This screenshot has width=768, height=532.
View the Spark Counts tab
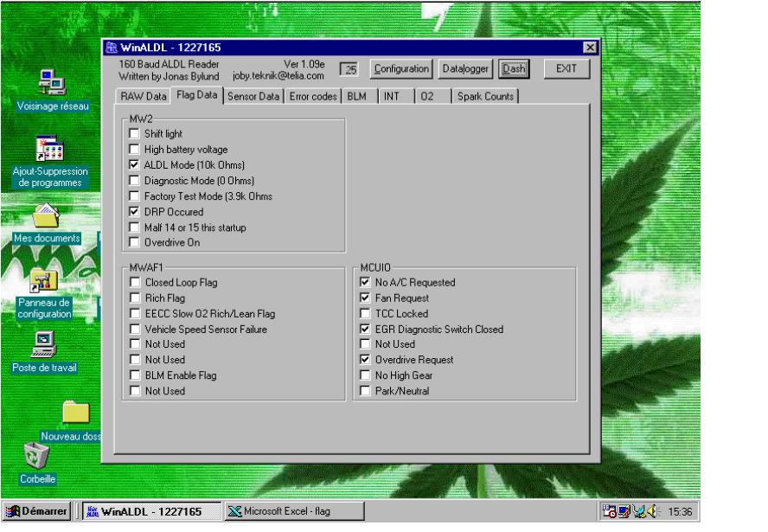485,97
